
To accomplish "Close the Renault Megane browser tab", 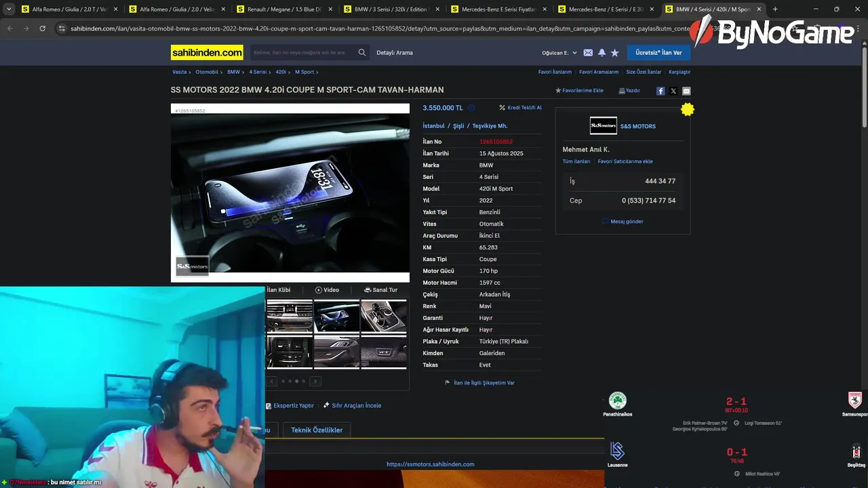I will [330, 9].
